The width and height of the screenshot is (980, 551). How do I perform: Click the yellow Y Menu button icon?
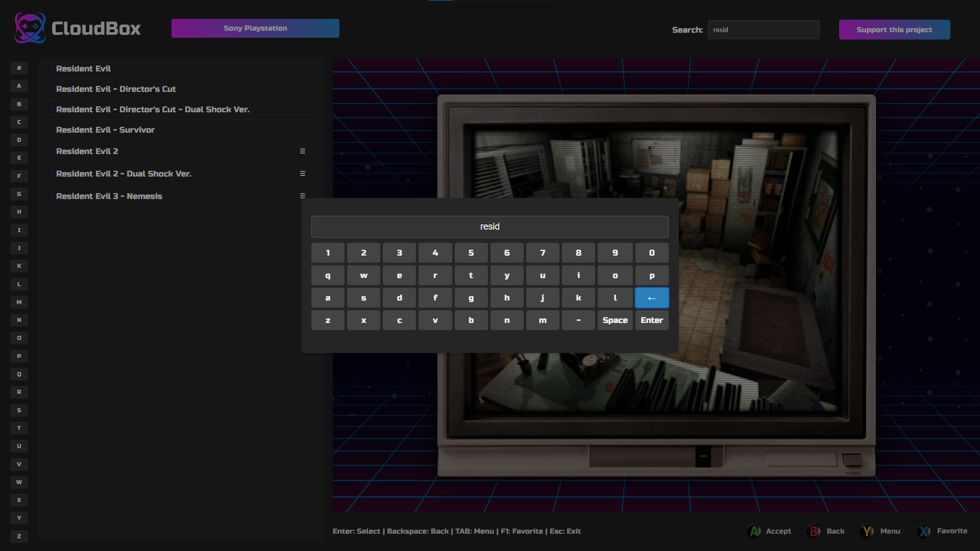point(867,531)
